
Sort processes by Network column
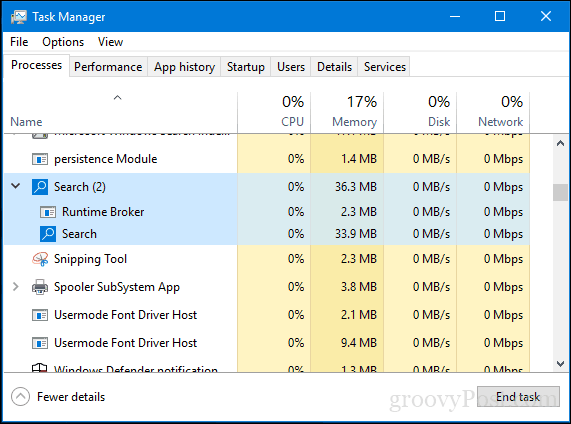[x=493, y=113]
